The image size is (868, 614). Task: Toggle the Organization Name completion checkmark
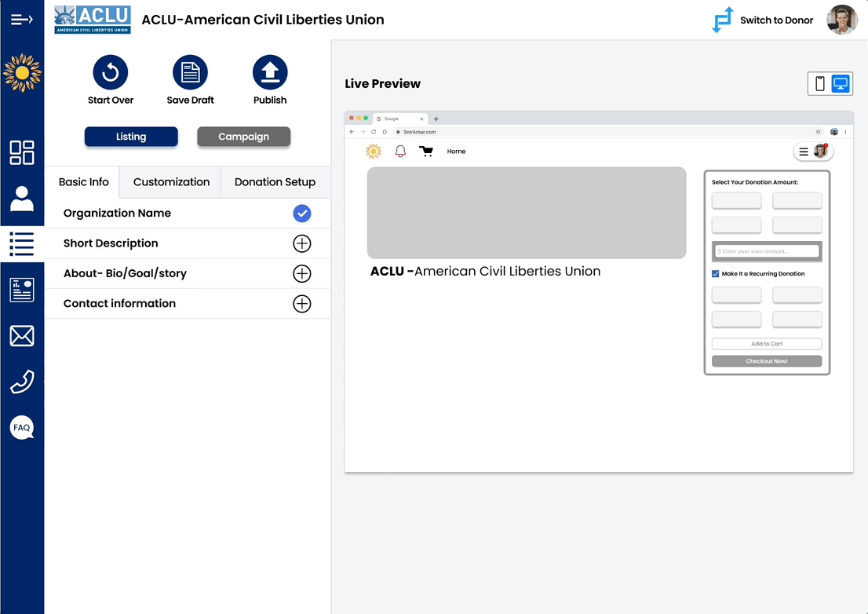tap(302, 213)
